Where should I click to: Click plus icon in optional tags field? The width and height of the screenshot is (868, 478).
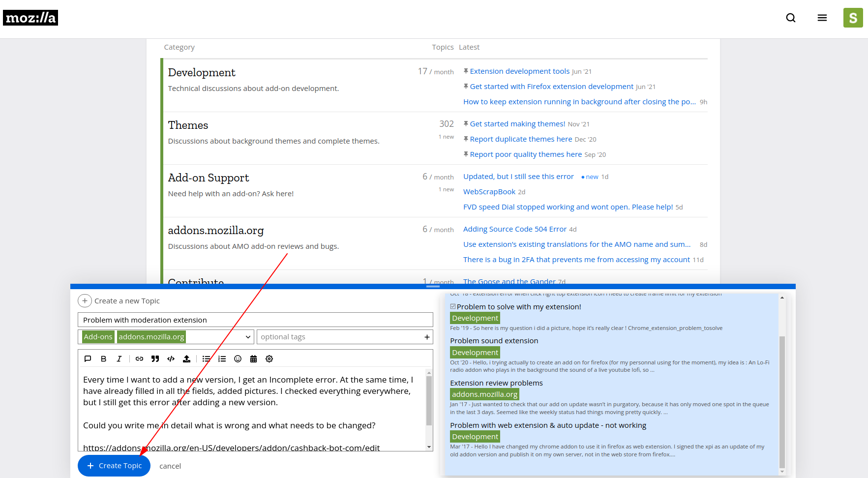click(427, 337)
